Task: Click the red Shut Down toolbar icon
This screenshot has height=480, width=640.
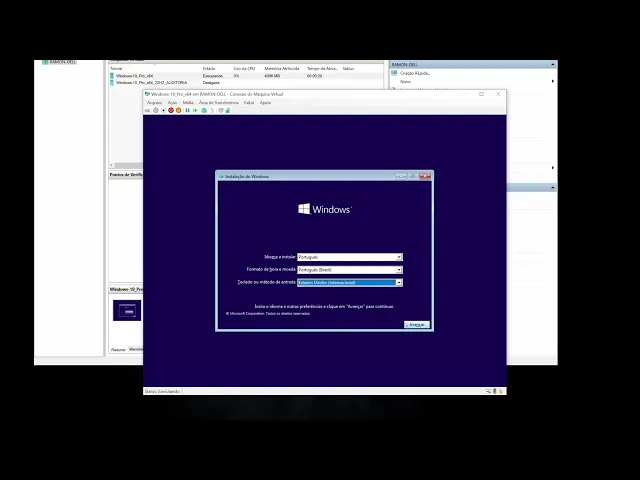Action: pos(171,111)
